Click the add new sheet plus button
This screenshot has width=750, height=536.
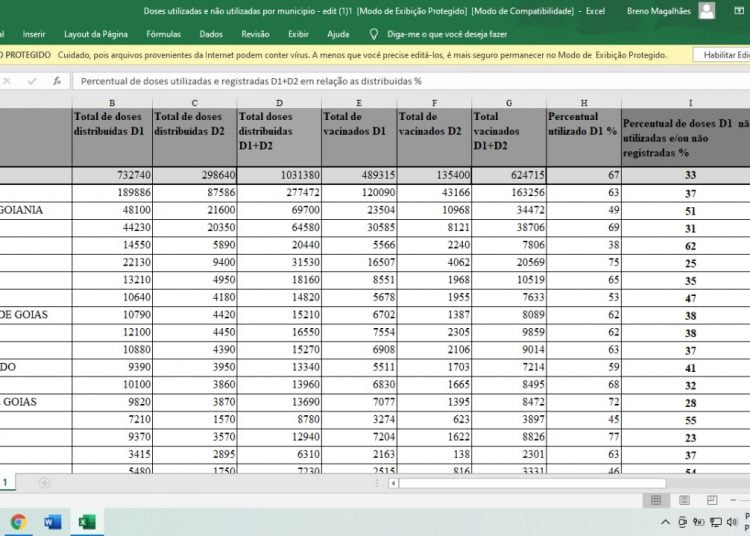tap(44, 483)
